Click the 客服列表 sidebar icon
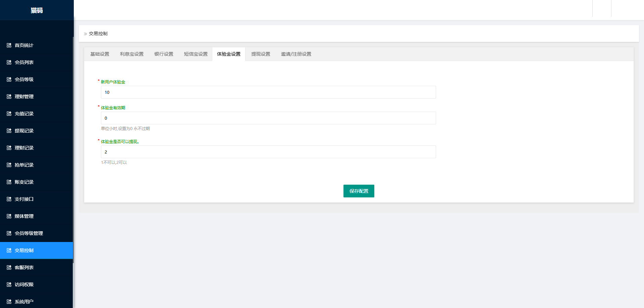 click(9, 267)
